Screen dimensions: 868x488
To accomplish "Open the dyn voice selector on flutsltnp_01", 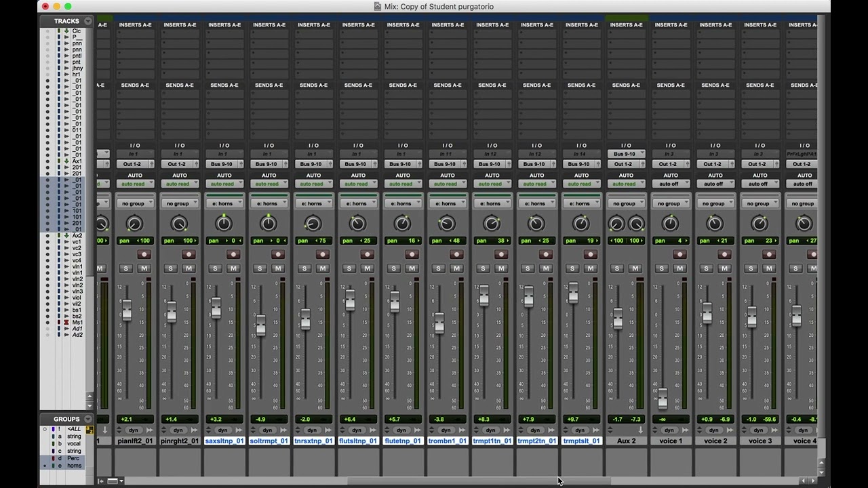I will pyautogui.click(x=357, y=430).
